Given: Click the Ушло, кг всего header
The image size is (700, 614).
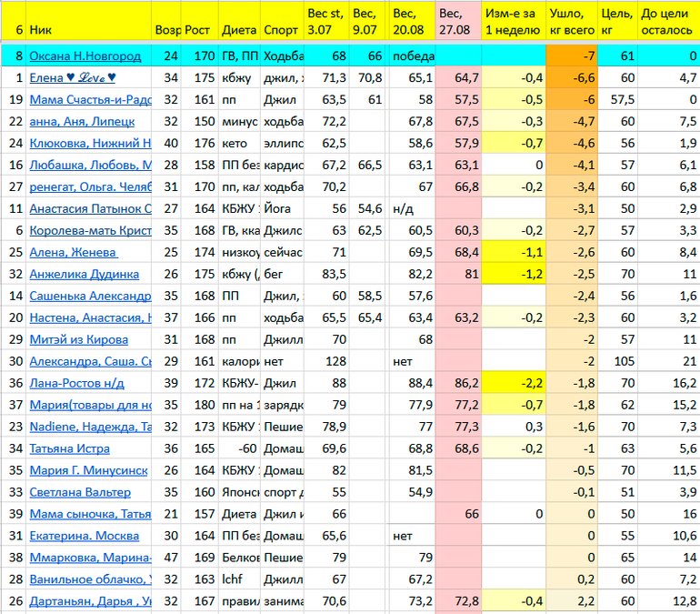Looking at the screenshot, I should point(571,22).
